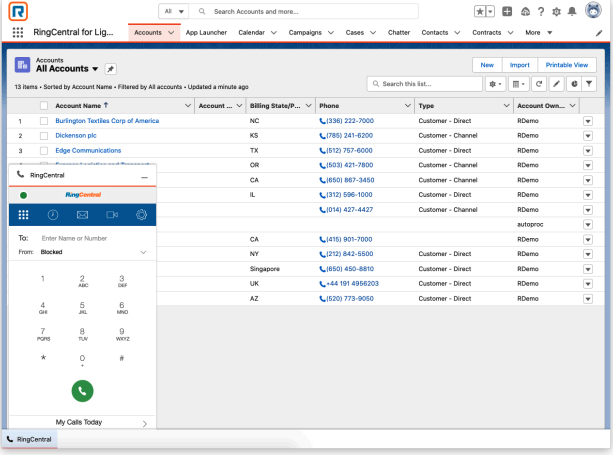
Task: Open the Salesforce Help question mark
Action: coord(541,12)
